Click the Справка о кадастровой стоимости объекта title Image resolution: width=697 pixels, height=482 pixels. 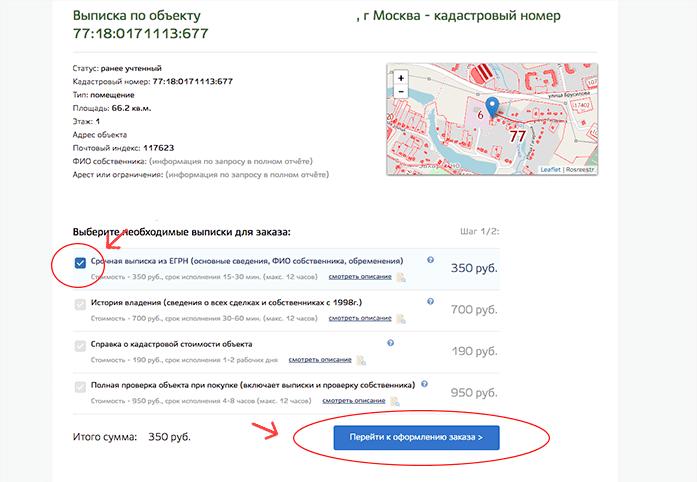pos(171,344)
